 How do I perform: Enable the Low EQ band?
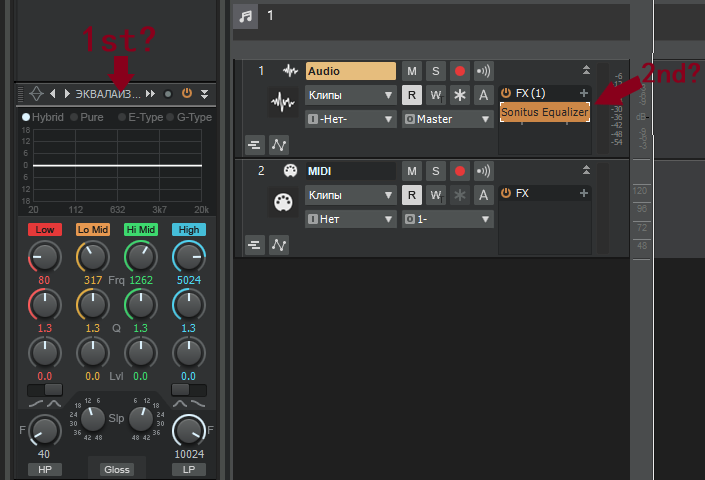point(45,230)
